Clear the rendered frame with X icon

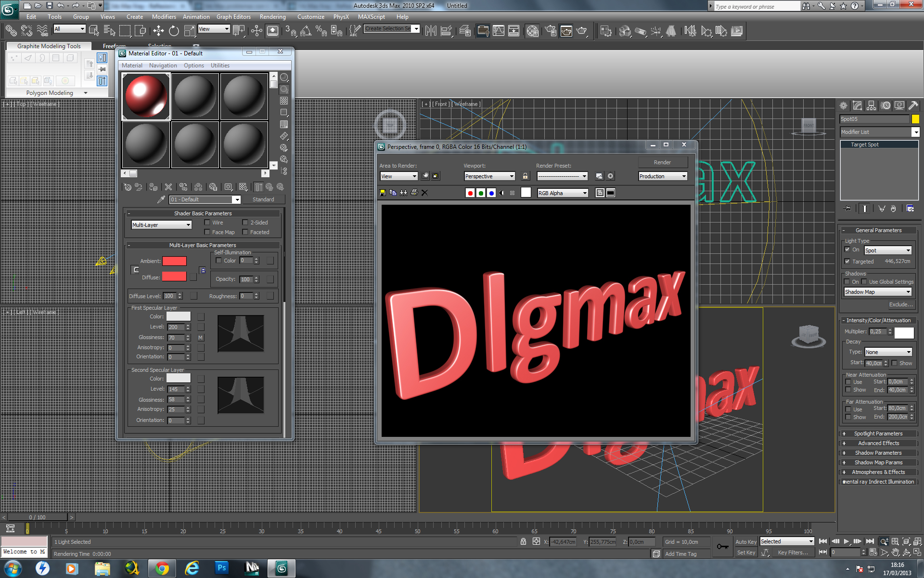click(424, 193)
